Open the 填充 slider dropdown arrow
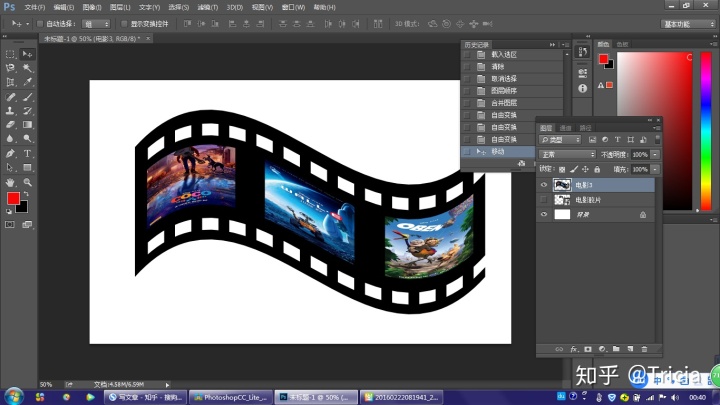The width and height of the screenshot is (720, 405). 655,169
